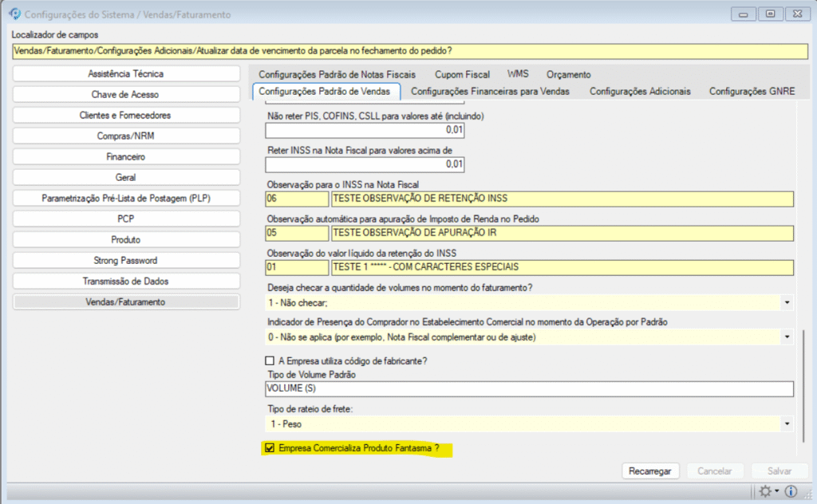Click the Localizador de campos search field
817x504 pixels.
tap(408, 51)
